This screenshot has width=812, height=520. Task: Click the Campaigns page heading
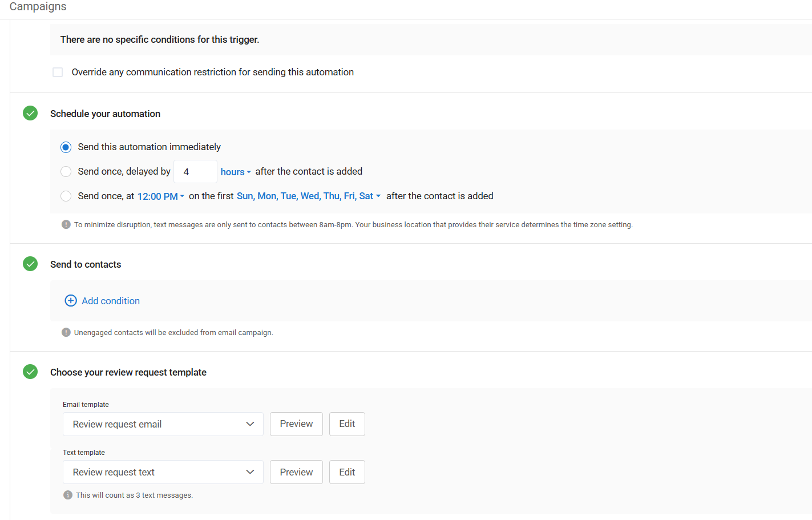[38, 6]
